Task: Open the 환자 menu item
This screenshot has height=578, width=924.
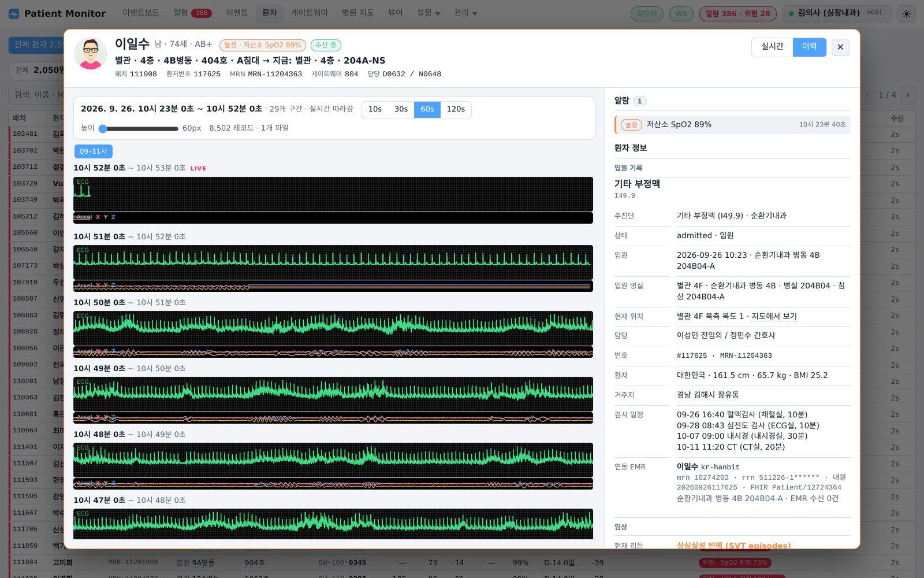Action: tap(269, 13)
